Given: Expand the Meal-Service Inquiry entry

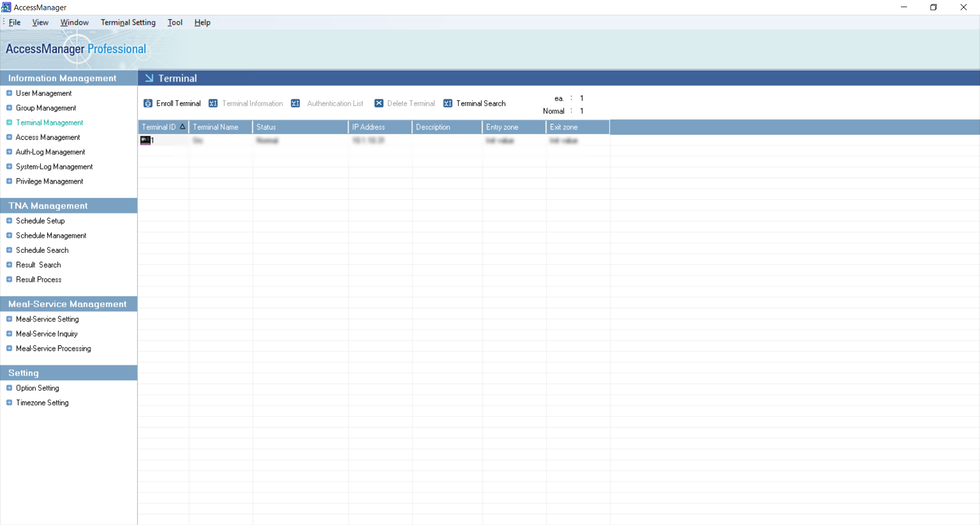Looking at the screenshot, I should tap(9, 334).
